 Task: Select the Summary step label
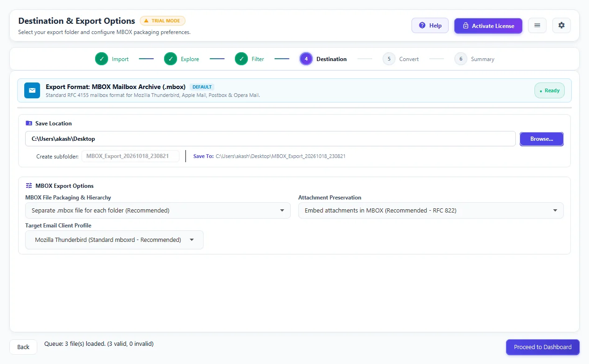[x=483, y=59]
